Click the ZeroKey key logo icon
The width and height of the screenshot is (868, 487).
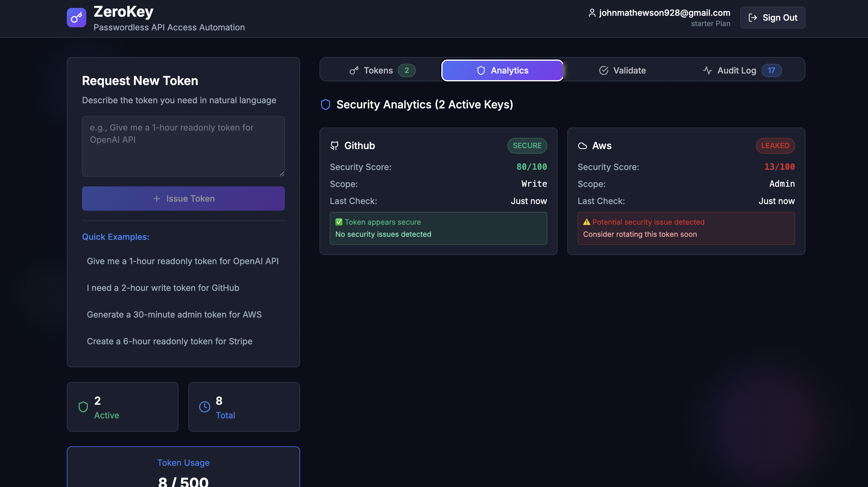(77, 18)
